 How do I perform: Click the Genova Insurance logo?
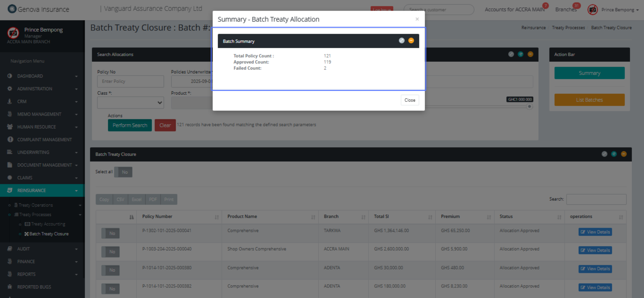pos(12,9)
